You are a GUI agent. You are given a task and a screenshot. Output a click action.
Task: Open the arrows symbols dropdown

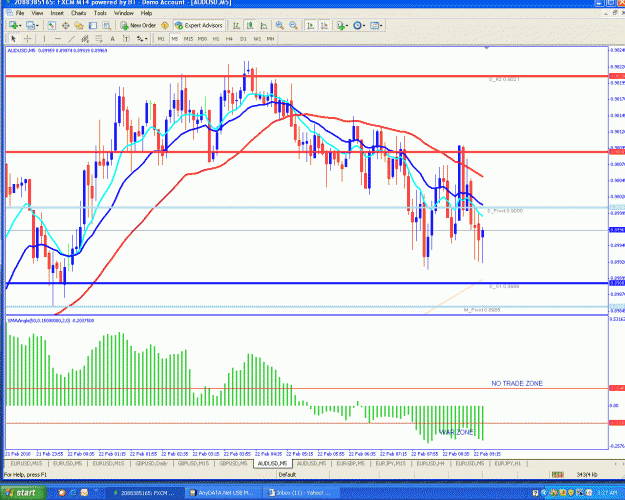pos(142,39)
